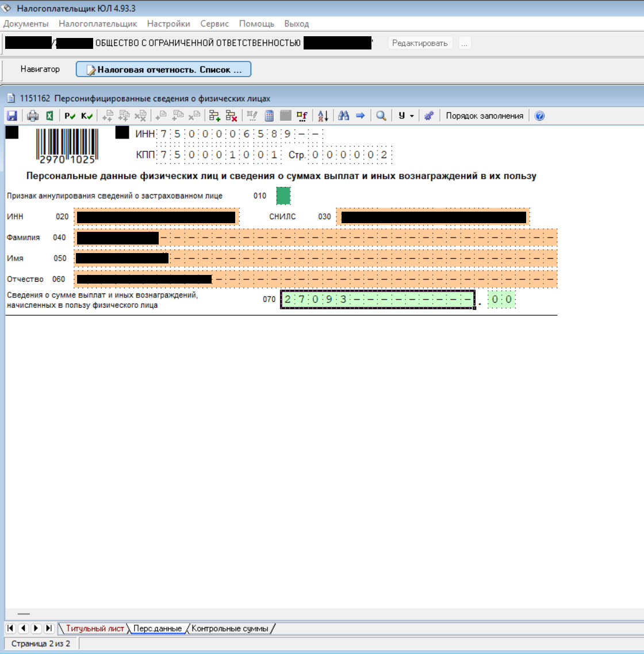Open the 'У' dropdown arrow

click(412, 116)
